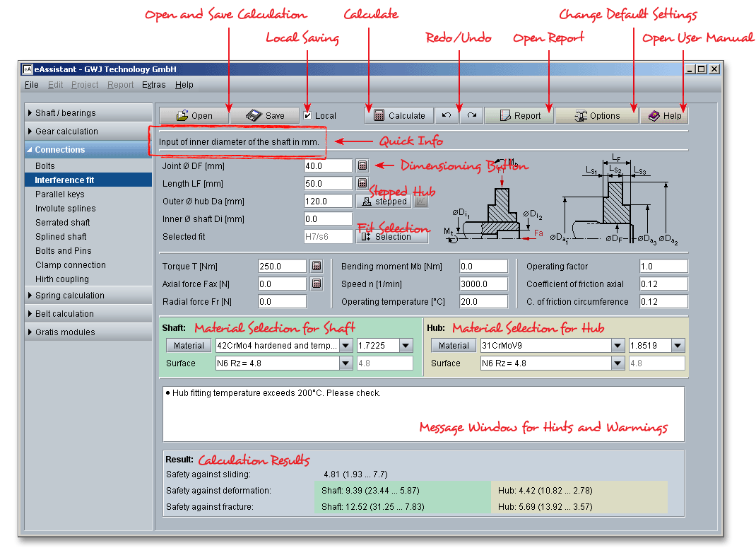Click dimensioning calculator icon beside Joint Ø DF
756x548 pixels.
click(x=362, y=165)
